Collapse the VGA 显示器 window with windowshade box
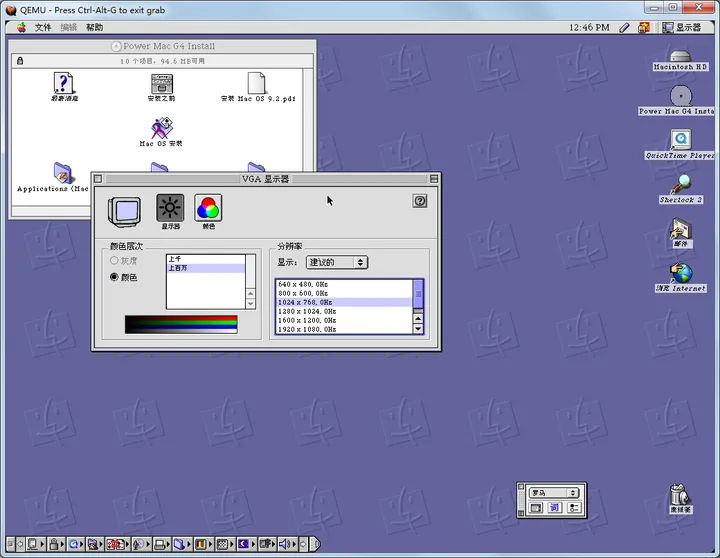This screenshot has width=720, height=558. 434,179
